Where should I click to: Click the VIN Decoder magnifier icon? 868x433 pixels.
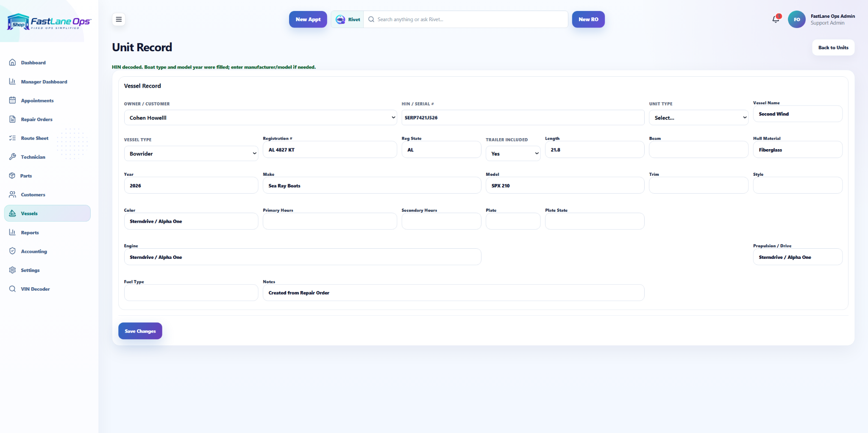click(12, 289)
